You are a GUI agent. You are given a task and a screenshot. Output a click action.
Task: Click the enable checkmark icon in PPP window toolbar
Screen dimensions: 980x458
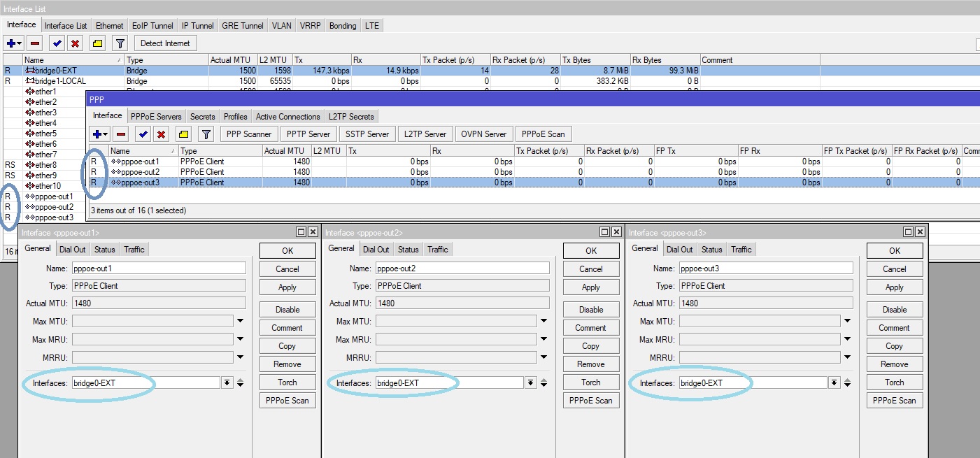(143, 134)
